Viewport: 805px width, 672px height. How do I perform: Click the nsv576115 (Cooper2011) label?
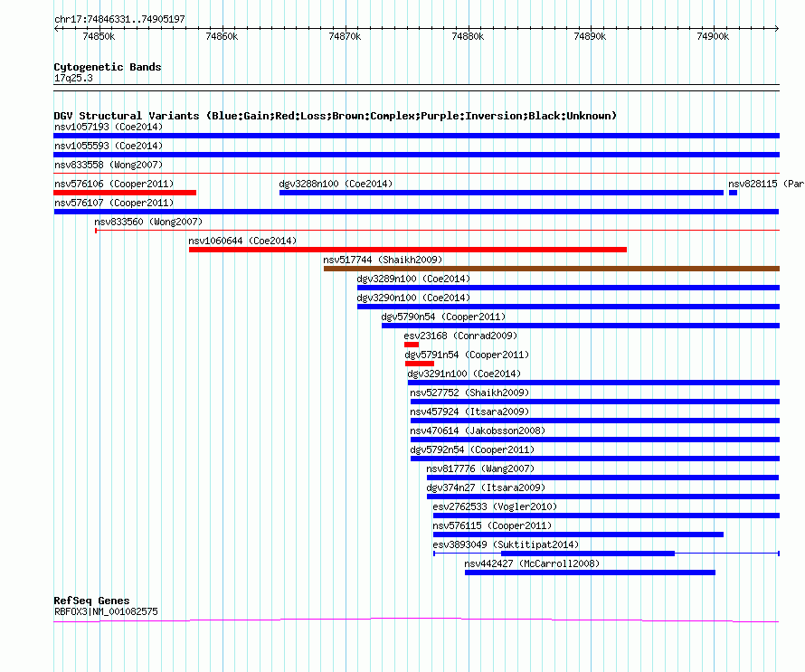click(492, 525)
